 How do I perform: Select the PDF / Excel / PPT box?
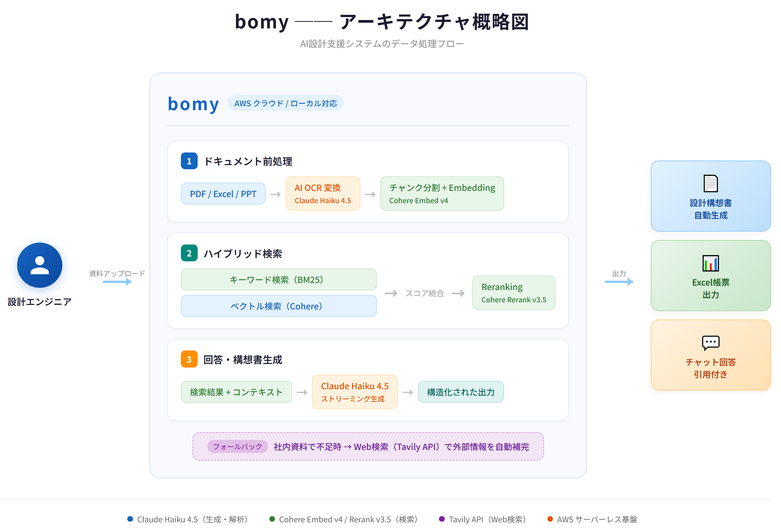[x=223, y=193]
